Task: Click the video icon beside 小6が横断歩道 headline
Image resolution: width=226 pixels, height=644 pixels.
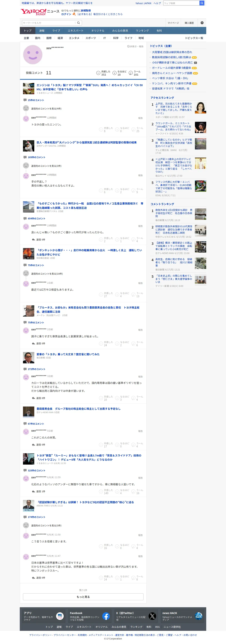Action: [195, 63]
